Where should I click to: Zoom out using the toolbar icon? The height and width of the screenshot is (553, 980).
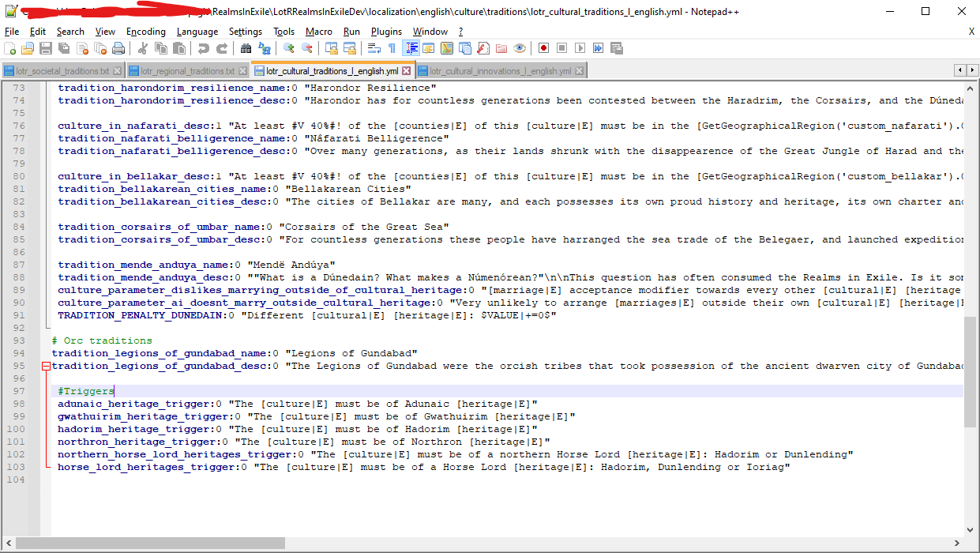click(x=307, y=48)
